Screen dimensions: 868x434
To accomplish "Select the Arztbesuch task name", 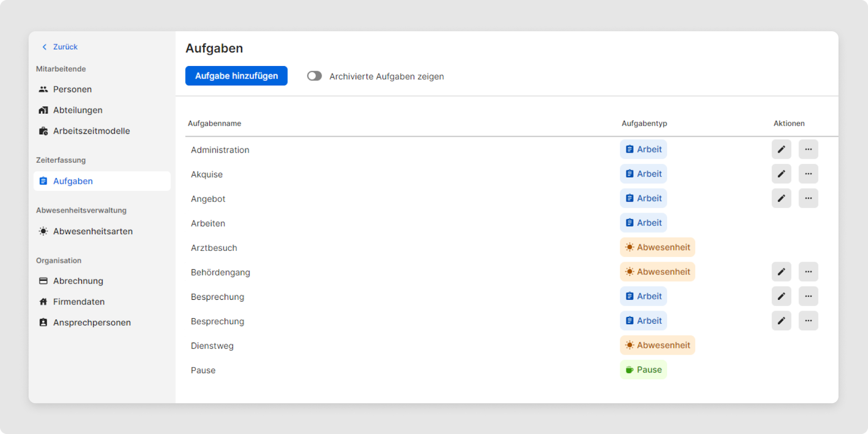I will pyautogui.click(x=214, y=248).
